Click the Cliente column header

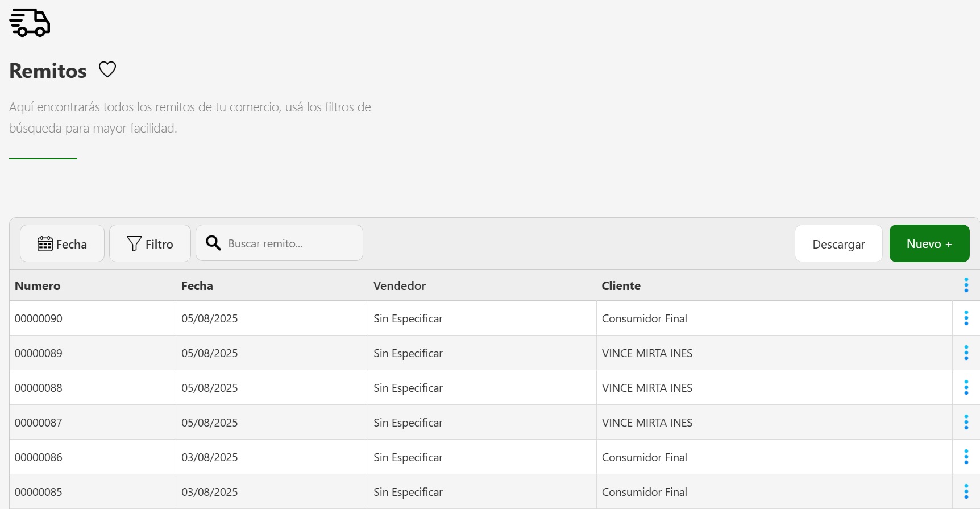[621, 286]
